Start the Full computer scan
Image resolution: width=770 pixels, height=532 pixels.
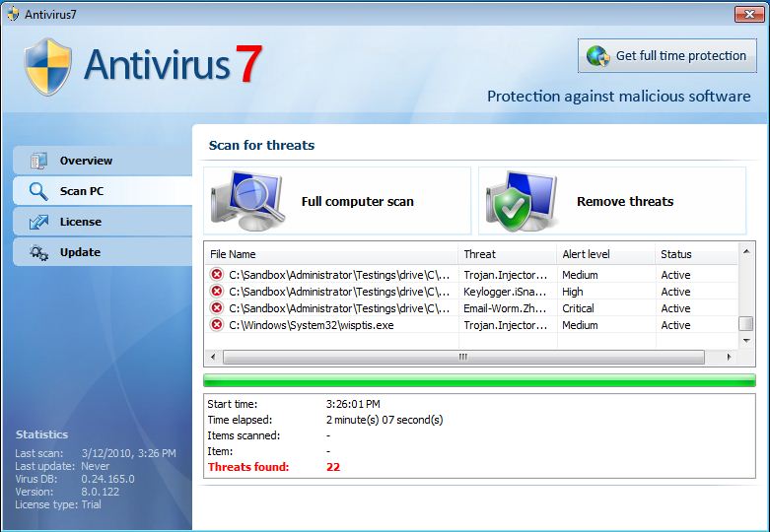point(337,201)
